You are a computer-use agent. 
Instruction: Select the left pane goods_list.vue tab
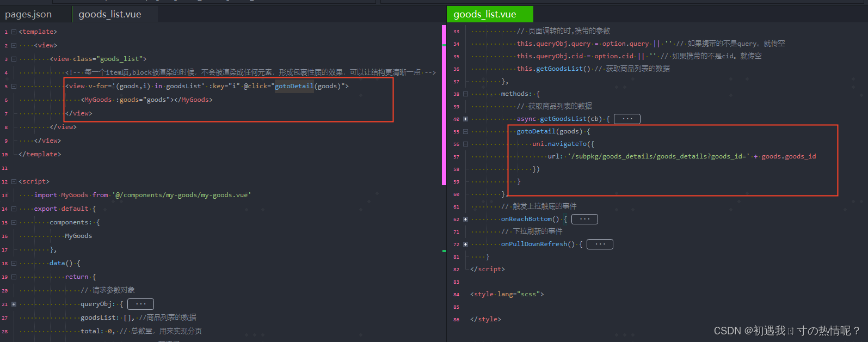tap(110, 14)
